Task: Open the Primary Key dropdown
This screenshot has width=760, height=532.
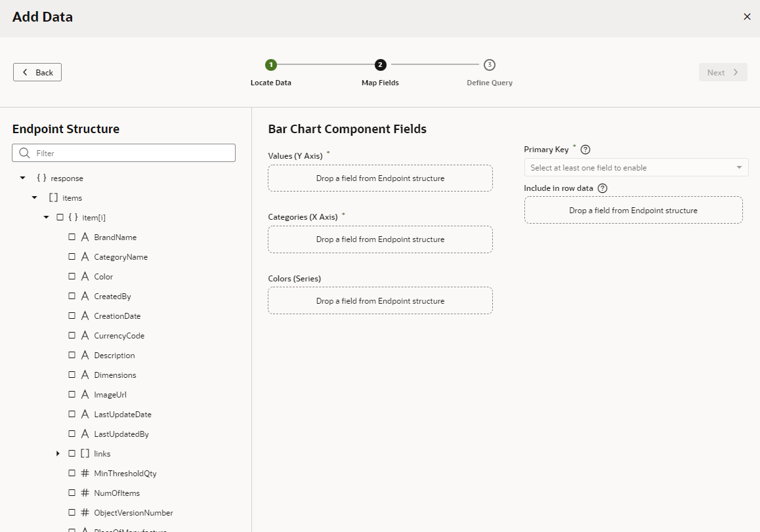Action: pyautogui.click(x=636, y=168)
